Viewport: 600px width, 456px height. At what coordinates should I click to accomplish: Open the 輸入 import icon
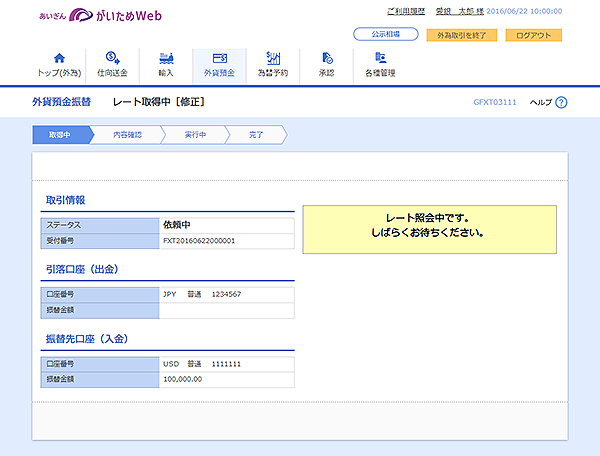tap(166, 58)
